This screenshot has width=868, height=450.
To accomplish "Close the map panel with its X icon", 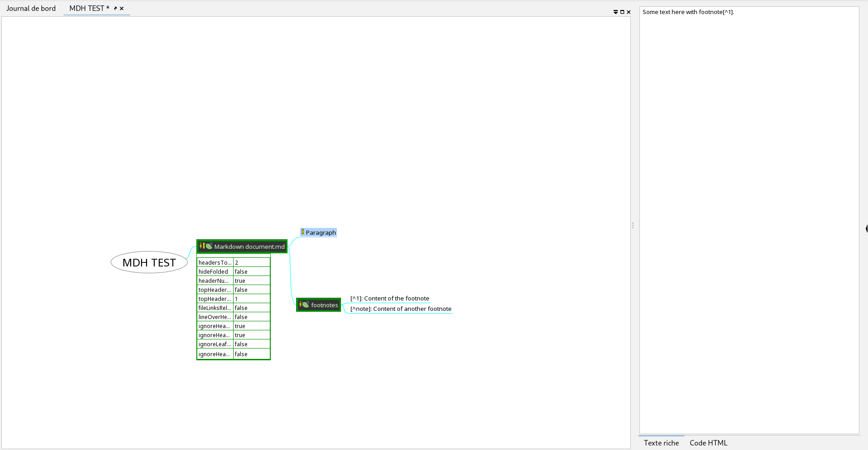I will click(x=629, y=12).
